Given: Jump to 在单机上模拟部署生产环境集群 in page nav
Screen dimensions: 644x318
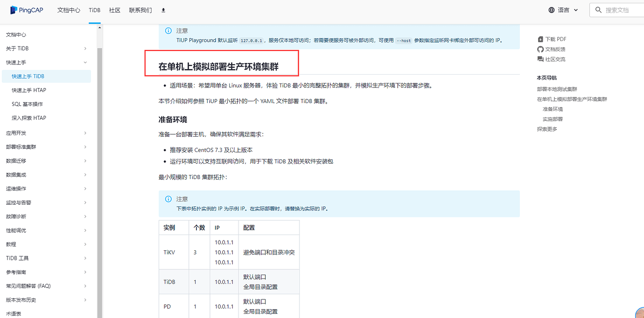Looking at the screenshot, I should click(572, 99).
